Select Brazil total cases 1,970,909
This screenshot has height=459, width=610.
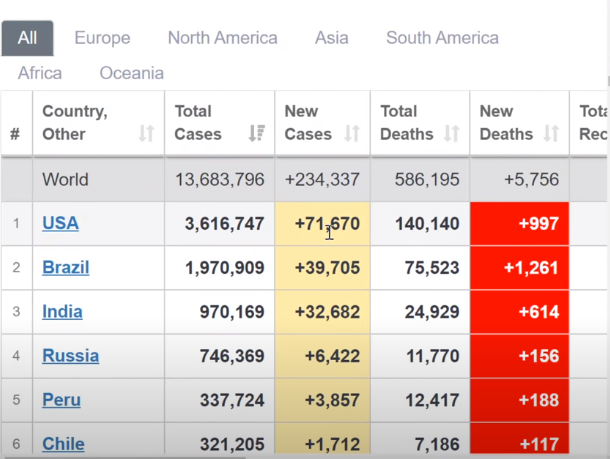click(224, 268)
